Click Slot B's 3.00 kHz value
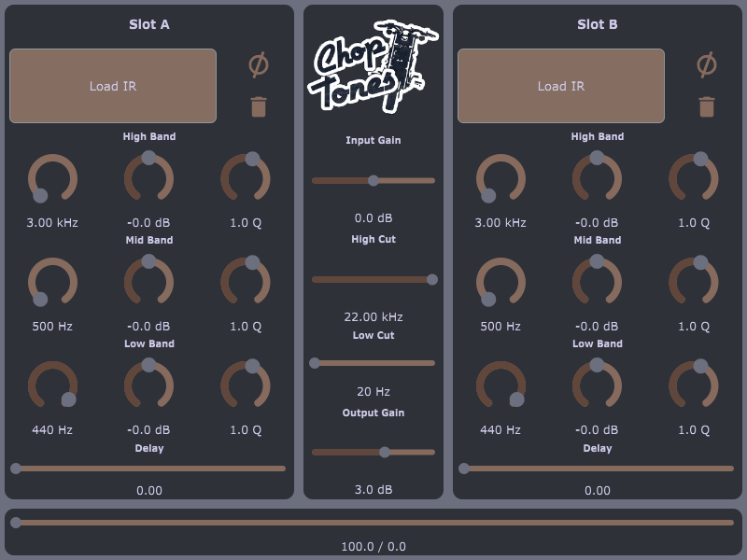 pyautogui.click(x=500, y=223)
